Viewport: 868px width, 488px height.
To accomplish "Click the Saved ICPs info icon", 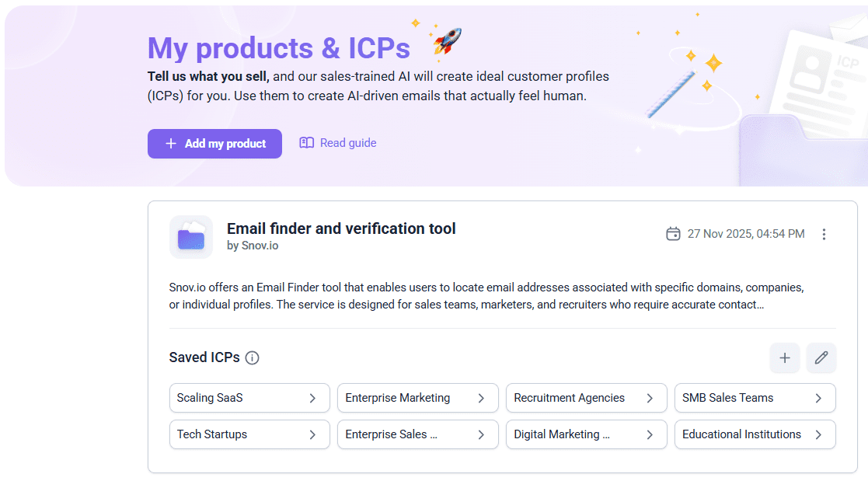I will pos(253,358).
